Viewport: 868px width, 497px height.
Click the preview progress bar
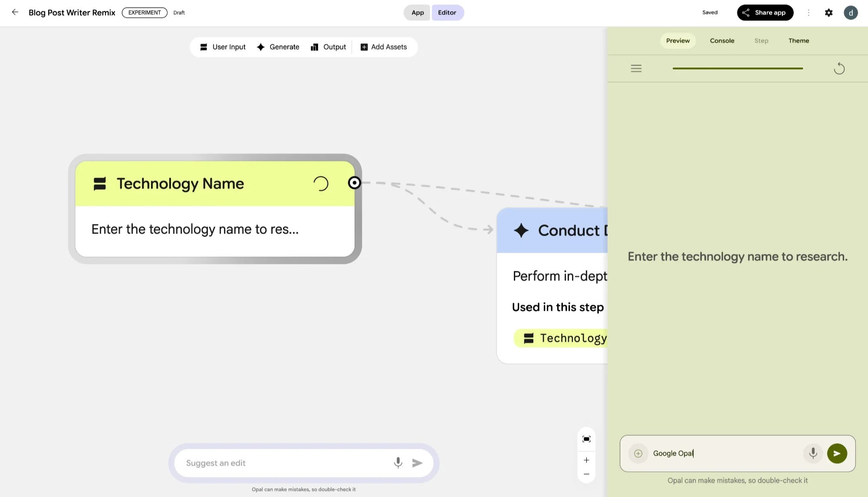(737, 69)
